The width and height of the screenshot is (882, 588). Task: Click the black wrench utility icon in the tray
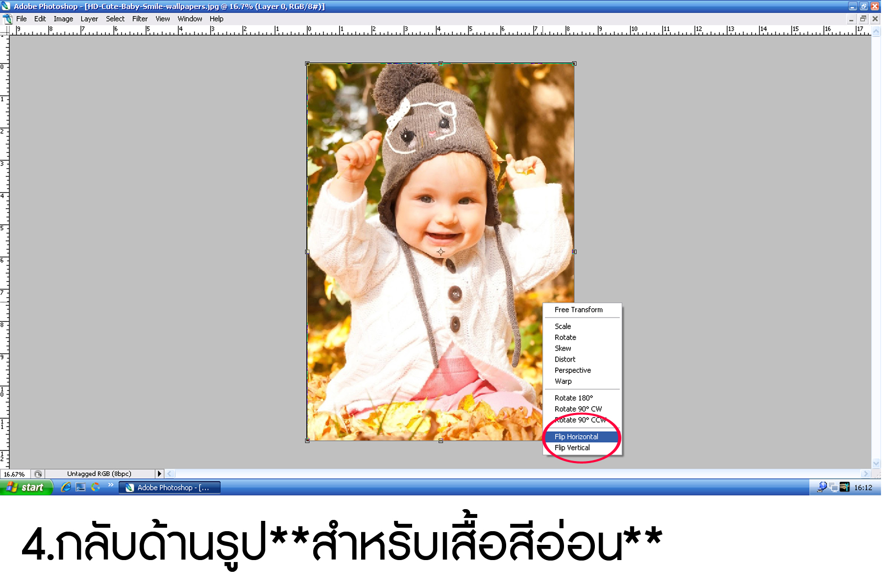click(x=844, y=488)
